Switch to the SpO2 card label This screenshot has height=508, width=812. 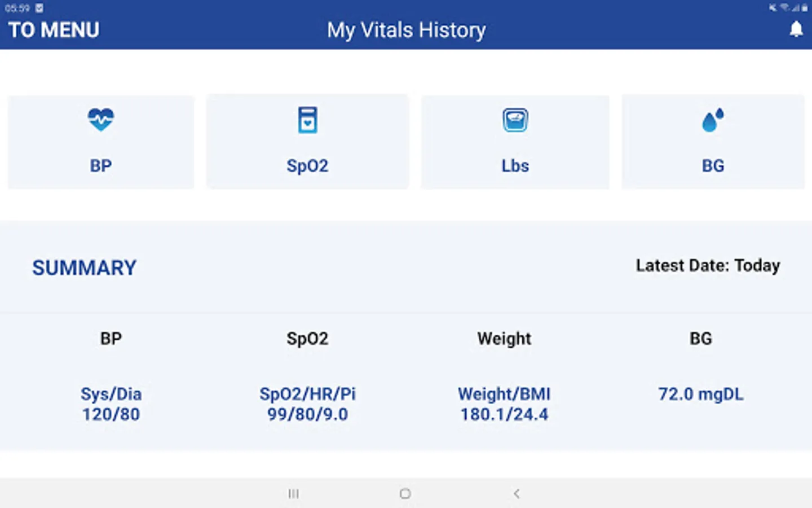307,166
